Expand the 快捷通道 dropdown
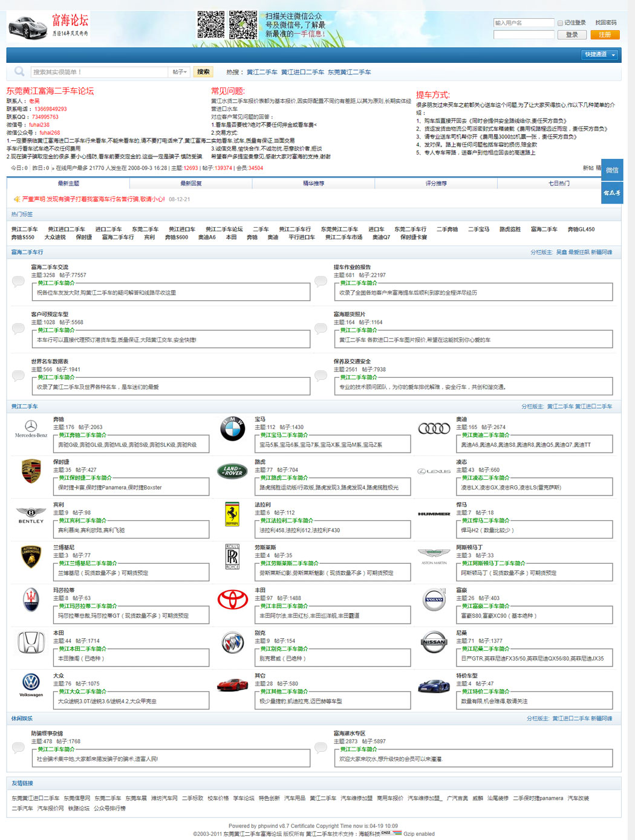This screenshot has height=840, width=635. coord(600,55)
